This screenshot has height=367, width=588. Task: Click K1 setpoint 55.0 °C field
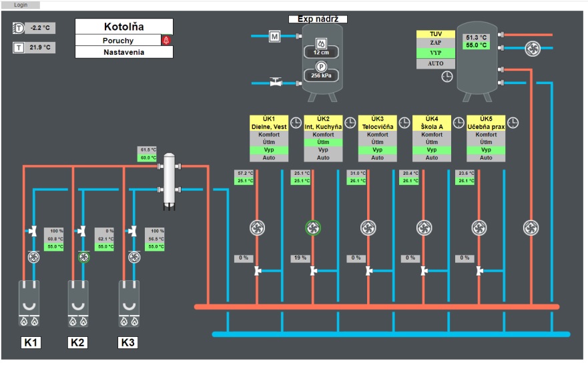[54, 247]
